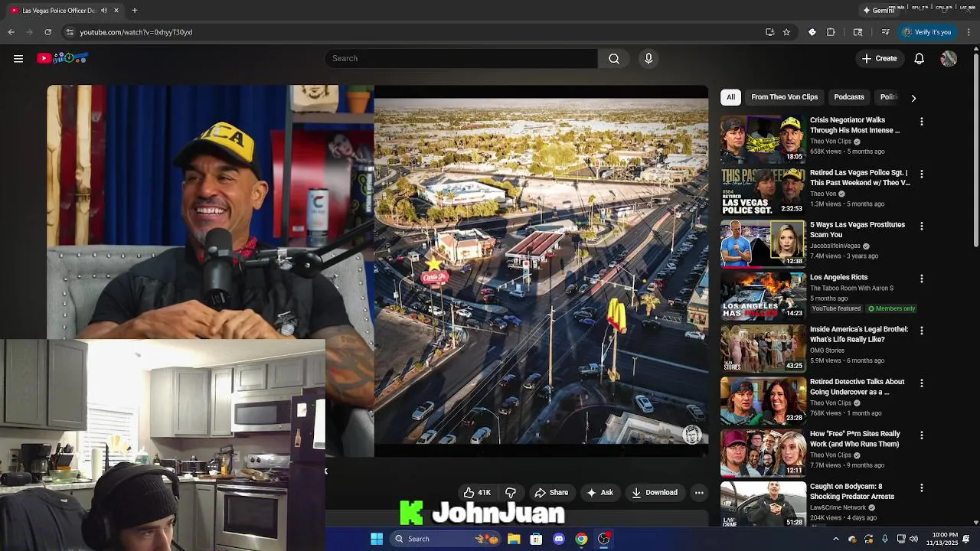Click the channel watermark on the video
The image size is (980, 551).
[692, 435]
